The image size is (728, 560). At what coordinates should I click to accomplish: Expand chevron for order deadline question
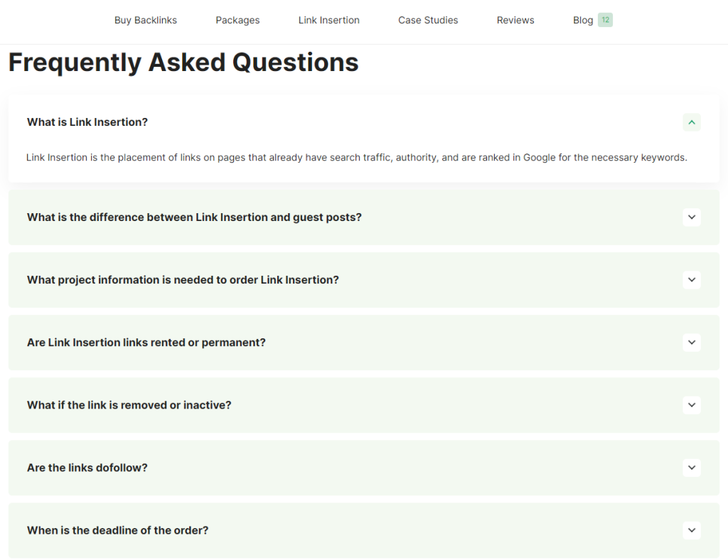point(692,530)
